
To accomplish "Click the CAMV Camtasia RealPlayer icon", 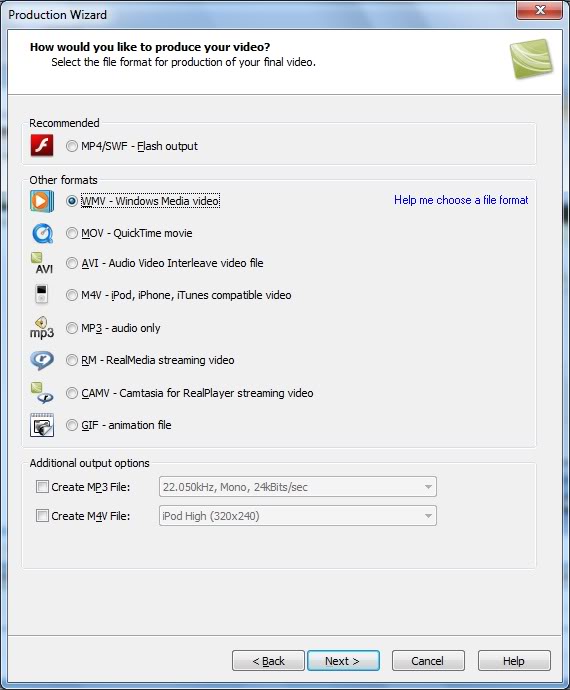I will coord(42,393).
